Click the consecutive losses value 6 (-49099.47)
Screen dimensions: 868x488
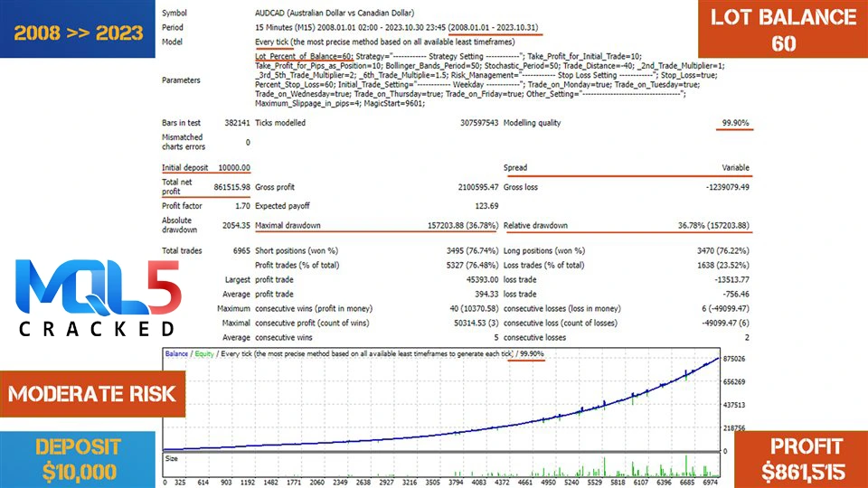[x=725, y=308]
